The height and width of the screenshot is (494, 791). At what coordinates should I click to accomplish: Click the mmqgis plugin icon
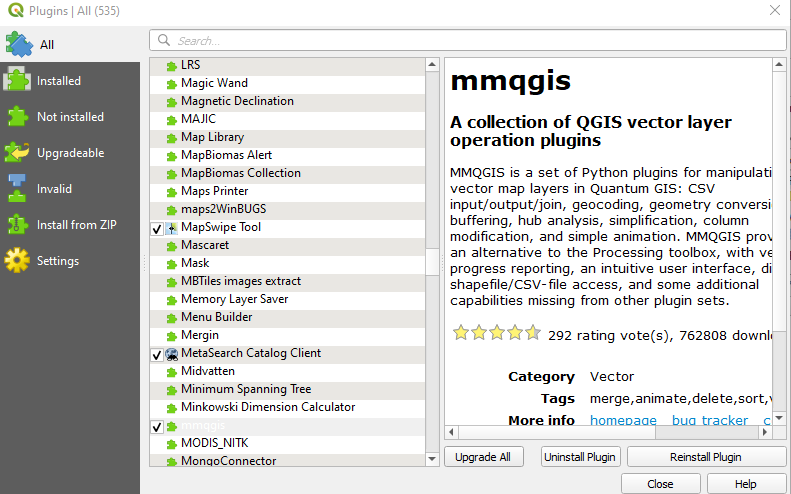click(x=172, y=426)
